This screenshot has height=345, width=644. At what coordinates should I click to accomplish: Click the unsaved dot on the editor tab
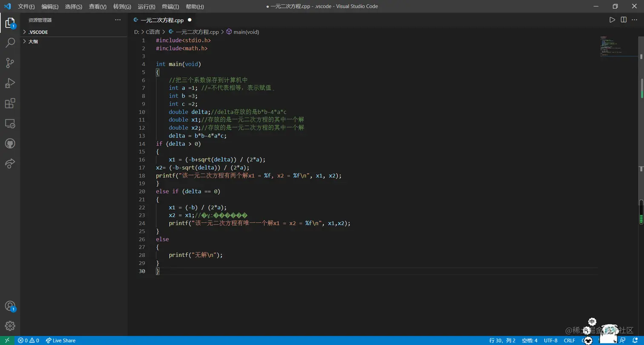click(190, 20)
